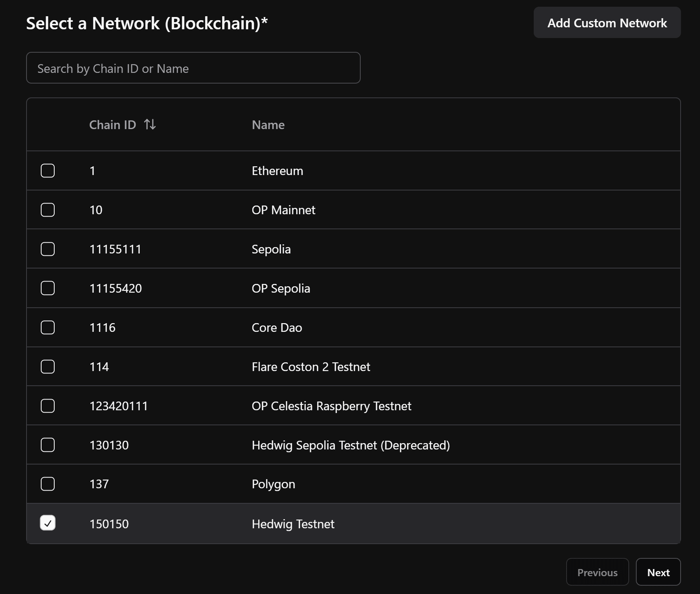Click the Chain ID column header

112,125
